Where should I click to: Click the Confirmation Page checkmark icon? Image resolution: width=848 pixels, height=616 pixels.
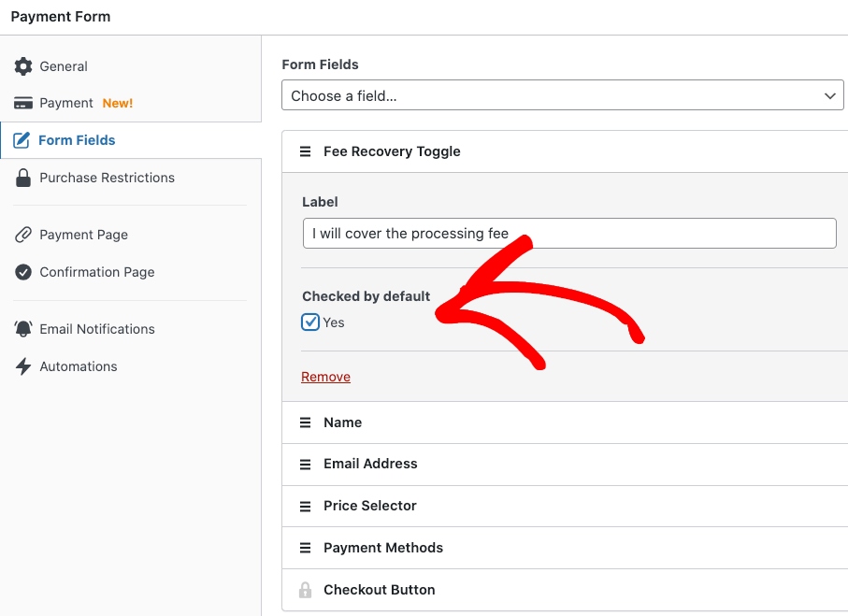point(23,272)
